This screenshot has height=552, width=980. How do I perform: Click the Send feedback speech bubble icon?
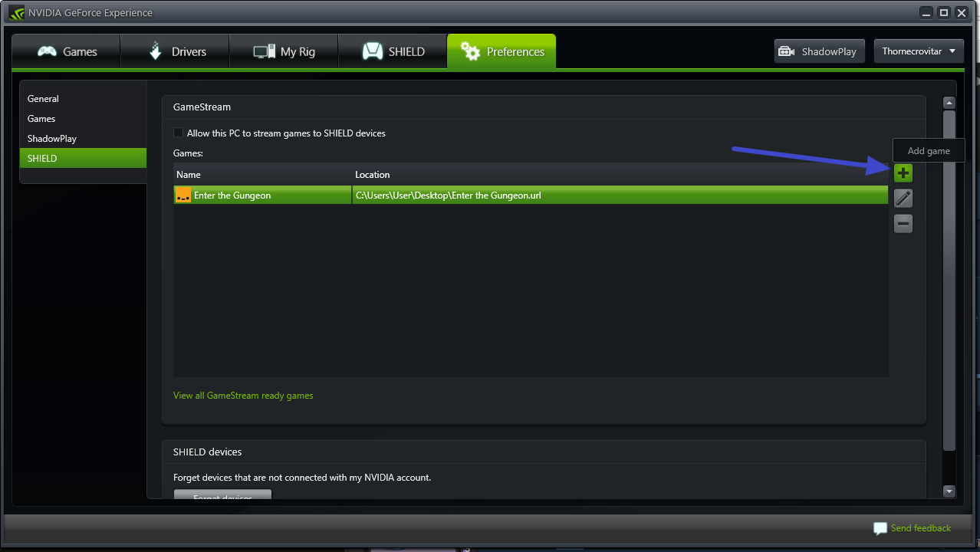click(x=880, y=529)
